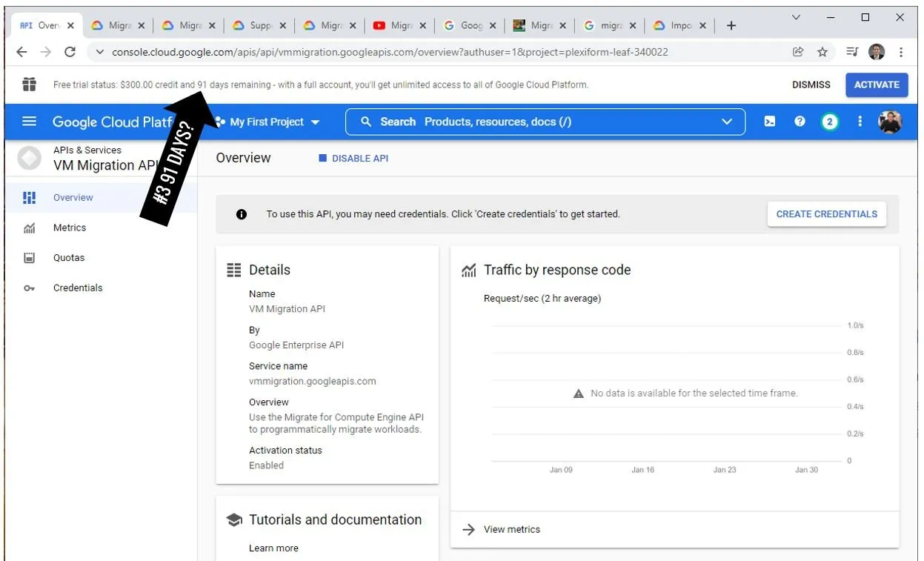Click the share page icon in address bar

798,52
